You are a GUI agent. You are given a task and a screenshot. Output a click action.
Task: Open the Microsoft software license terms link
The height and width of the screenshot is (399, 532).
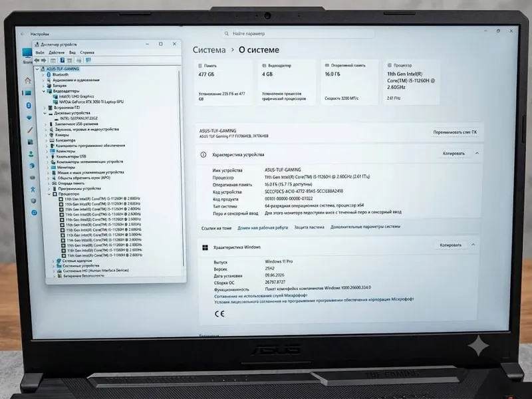314,301
